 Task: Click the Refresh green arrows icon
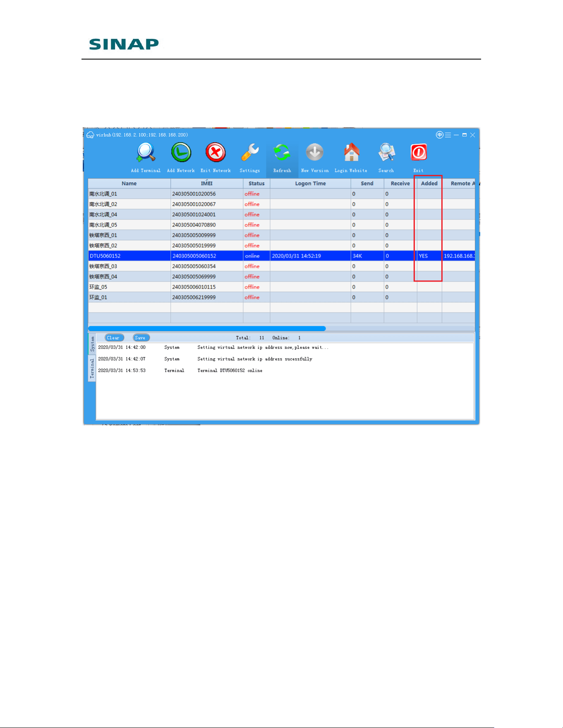click(282, 153)
